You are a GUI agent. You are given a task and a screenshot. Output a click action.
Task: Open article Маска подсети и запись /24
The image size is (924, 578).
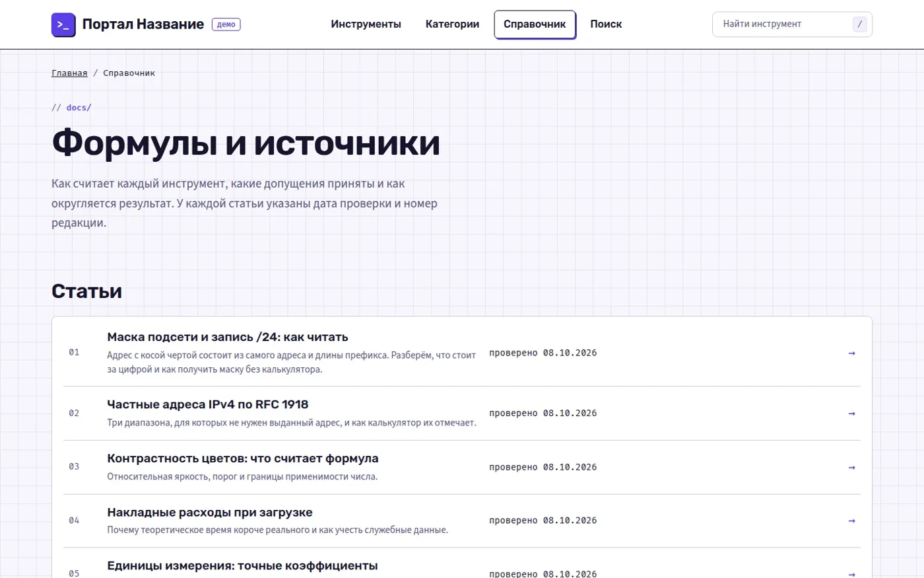tap(228, 337)
